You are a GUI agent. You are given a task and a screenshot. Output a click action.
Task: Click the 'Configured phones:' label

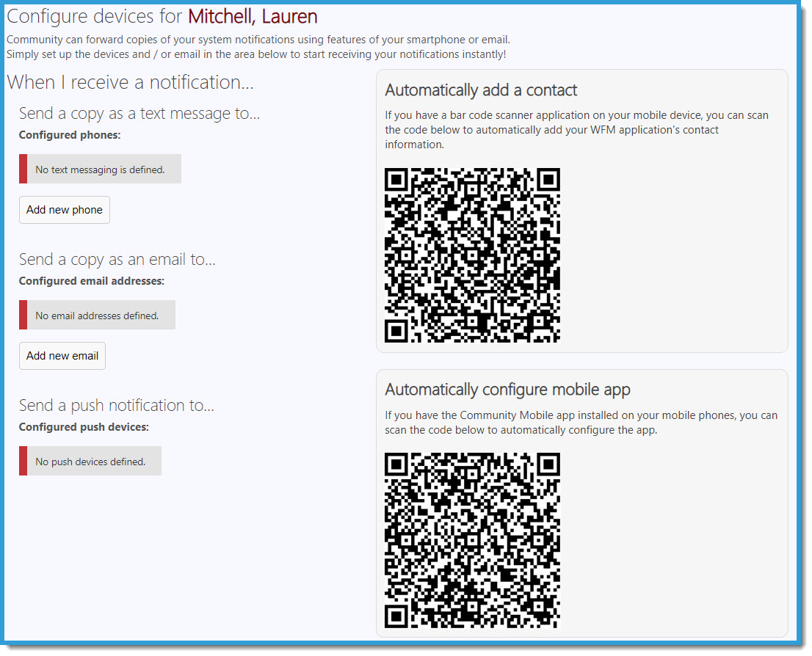click(x=70, y=135)
